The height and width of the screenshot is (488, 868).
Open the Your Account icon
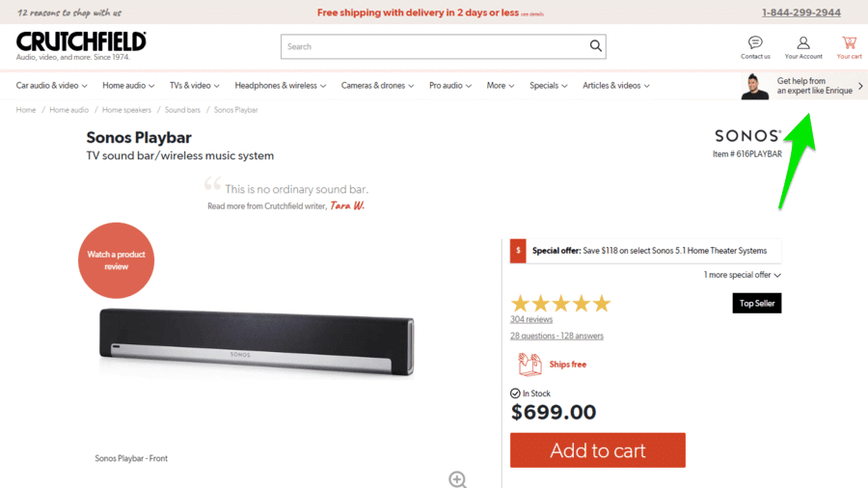click(x=803, y=43)
